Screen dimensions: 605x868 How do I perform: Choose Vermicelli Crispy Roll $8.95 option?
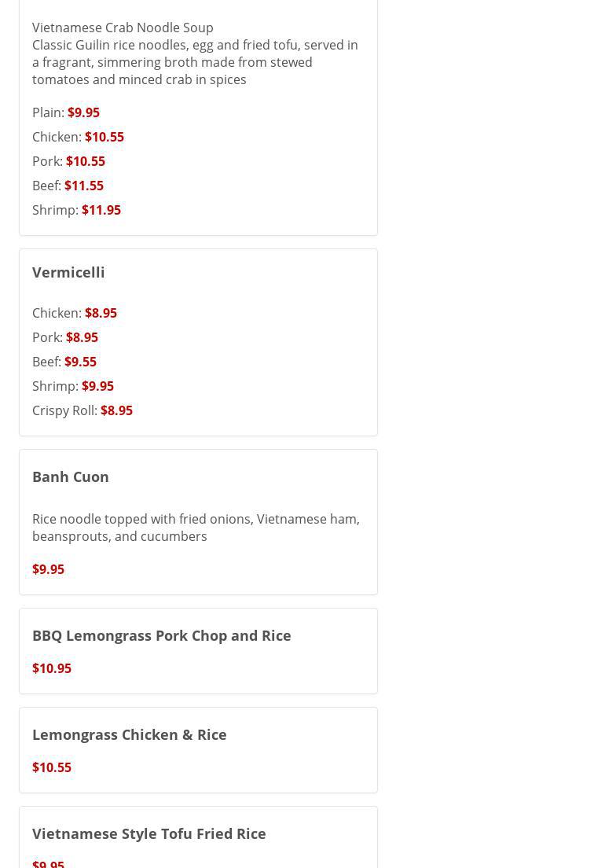(x=116, y=410)
